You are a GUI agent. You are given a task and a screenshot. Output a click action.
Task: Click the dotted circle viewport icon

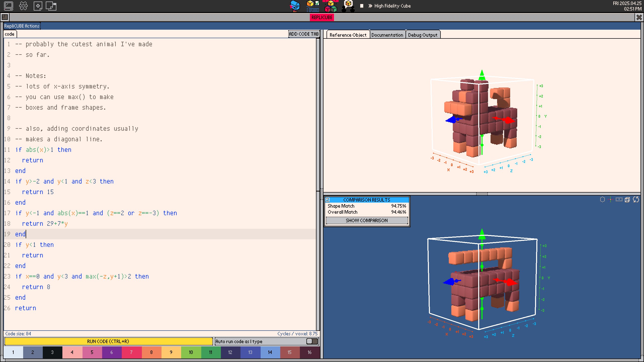pos(602,200)
